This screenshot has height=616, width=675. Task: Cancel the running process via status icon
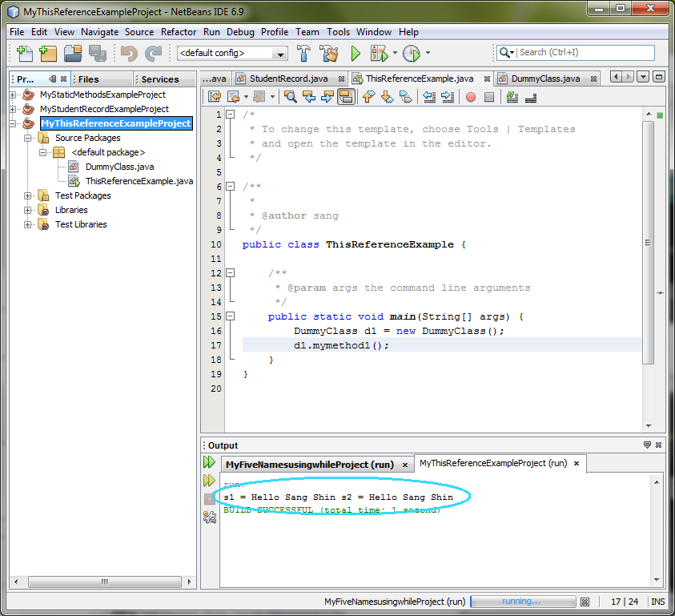click(585, 602)
